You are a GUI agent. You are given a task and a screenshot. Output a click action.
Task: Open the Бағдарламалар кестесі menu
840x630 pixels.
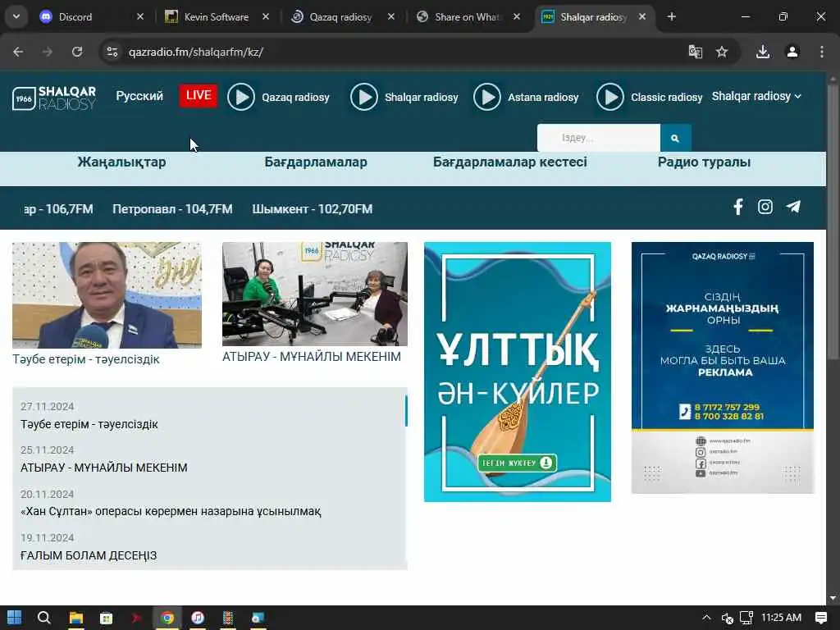click(510, 162)
